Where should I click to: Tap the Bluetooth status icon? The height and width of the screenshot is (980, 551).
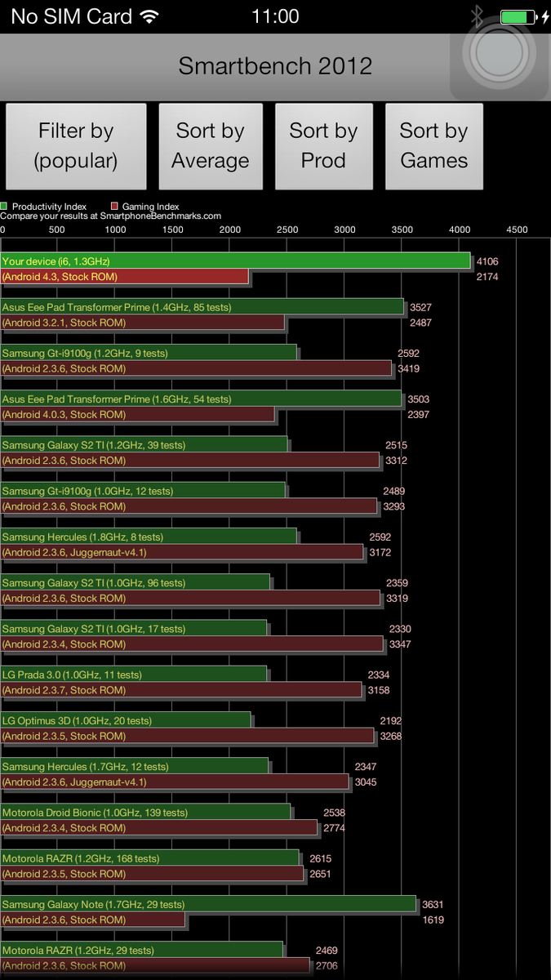point(477,16)
